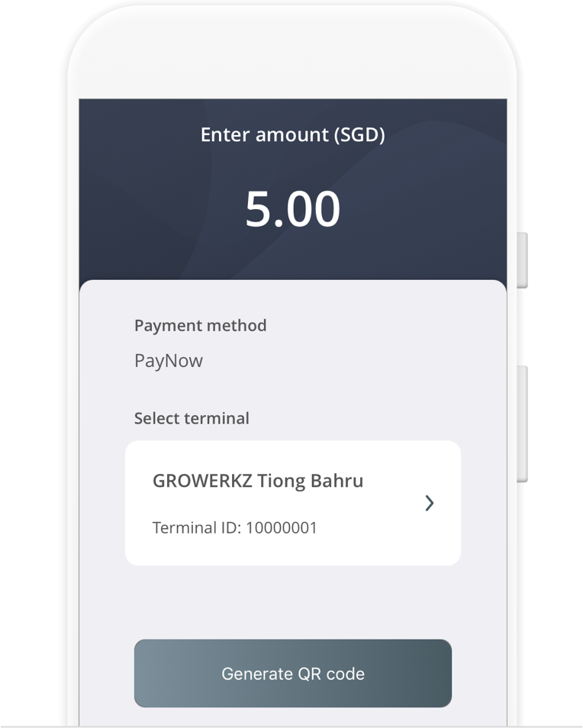Click the Select terminal label
This screenshot has width=583, height=728.
click(x=192, y=418)
